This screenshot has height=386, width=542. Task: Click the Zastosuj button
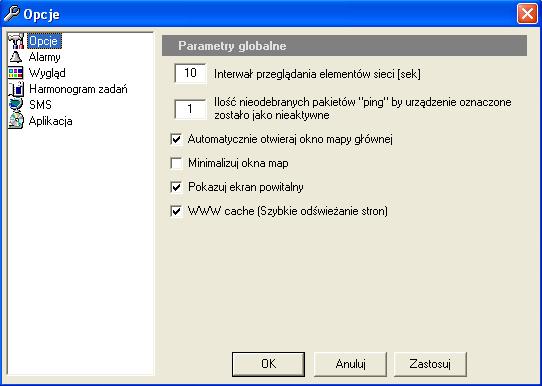(x=430, y=364)
